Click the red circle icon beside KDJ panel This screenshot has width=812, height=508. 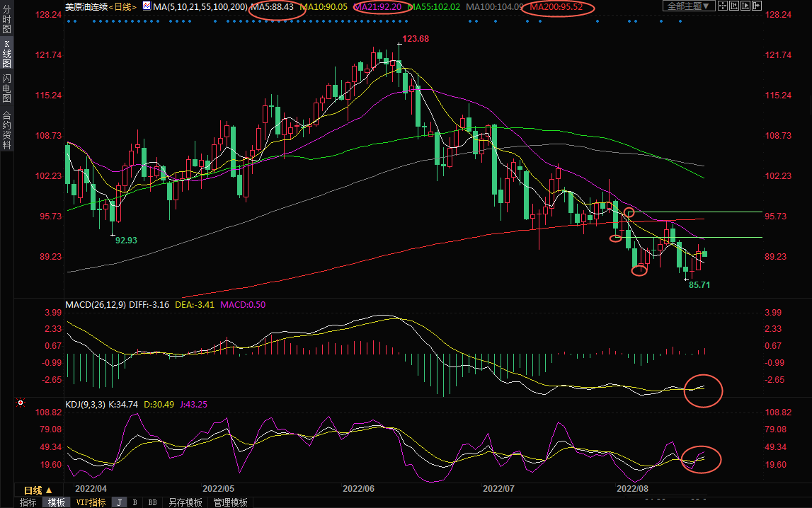(21, 403)
